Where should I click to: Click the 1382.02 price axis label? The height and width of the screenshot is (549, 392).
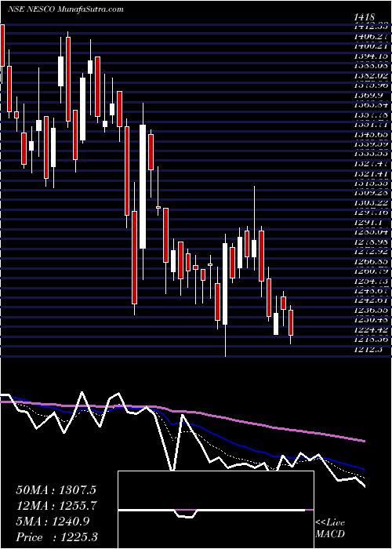coord(370,75)
